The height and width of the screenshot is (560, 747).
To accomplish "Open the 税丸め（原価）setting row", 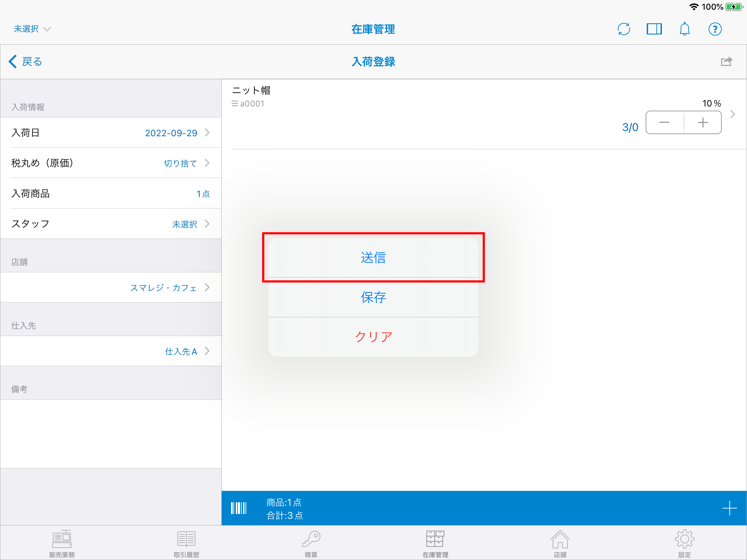I will click(x=111, y=163).
